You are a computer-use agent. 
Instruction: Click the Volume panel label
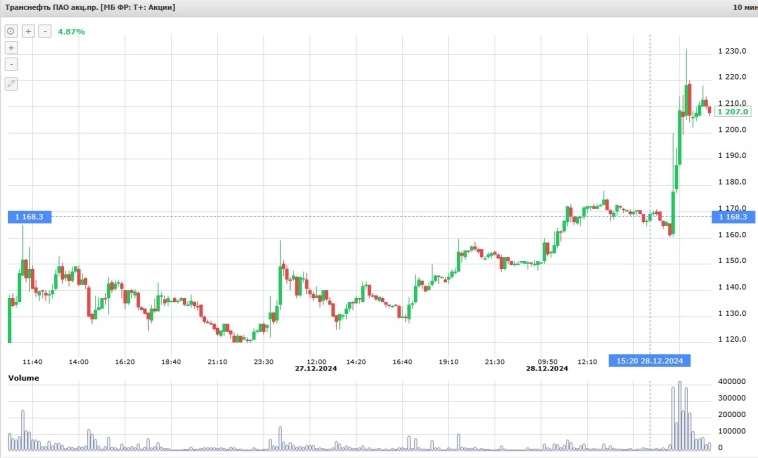24,378
